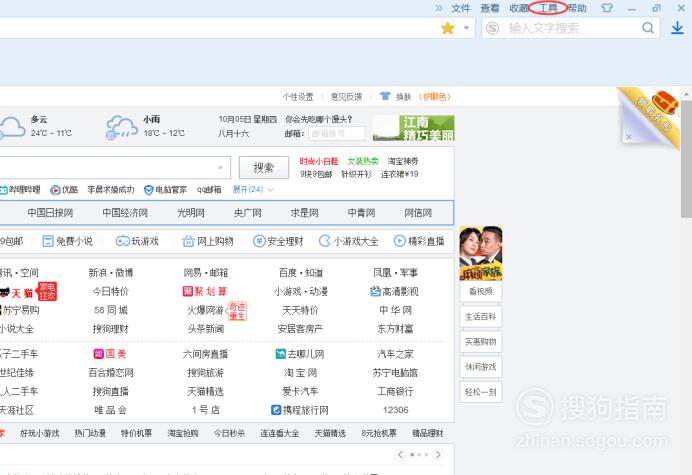Open the 江南精巧美丽 banner
The height and width of the screenshot is (475, 692).
(414, 128)
